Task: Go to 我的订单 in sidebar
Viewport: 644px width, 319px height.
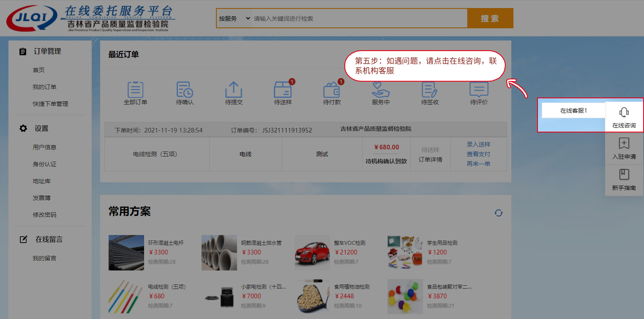Action: pyautogui.click(x=44, y=87)
